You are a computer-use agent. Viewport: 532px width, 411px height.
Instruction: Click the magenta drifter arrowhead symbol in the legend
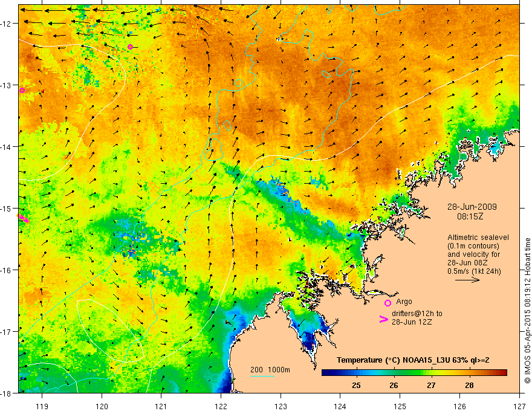click(x=384, y=319)
